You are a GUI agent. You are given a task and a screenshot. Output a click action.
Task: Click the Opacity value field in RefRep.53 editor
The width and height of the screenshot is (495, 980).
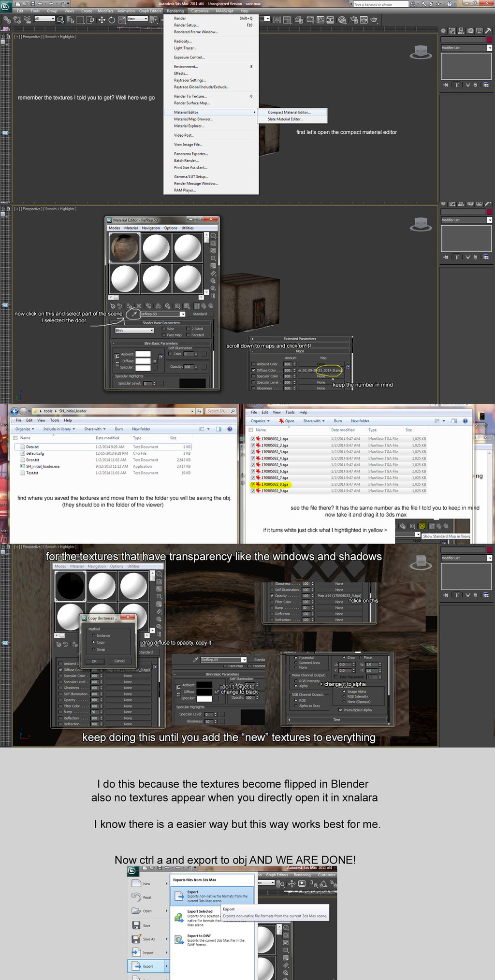188,367
